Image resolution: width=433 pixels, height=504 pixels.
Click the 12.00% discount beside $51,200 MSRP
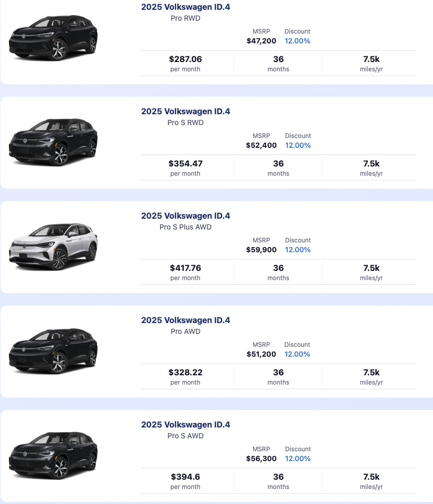coord(298,354)
